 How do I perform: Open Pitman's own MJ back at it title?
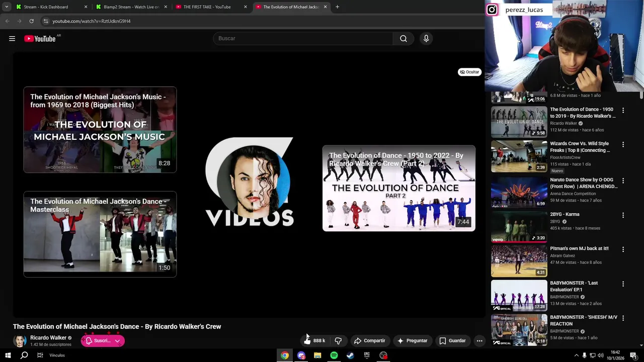pos(579,248)
